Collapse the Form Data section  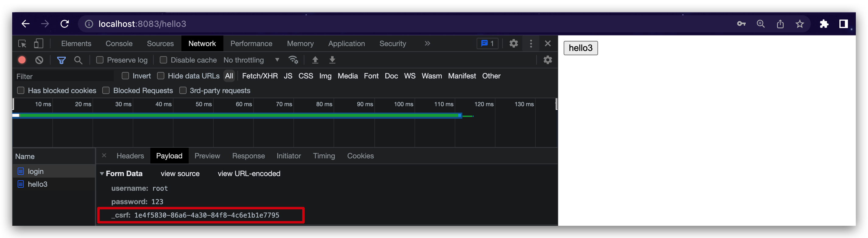tap(102, 174)
